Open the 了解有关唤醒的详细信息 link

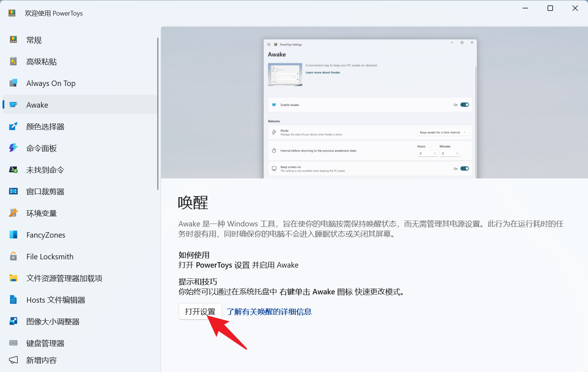pos(269,312)
